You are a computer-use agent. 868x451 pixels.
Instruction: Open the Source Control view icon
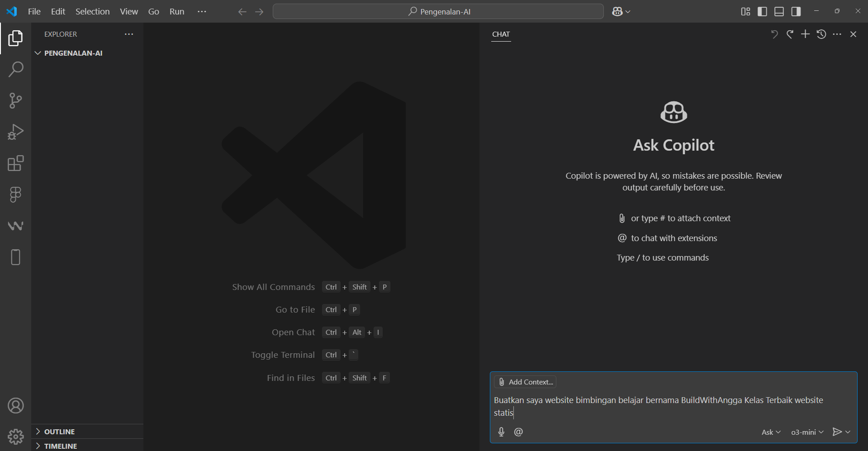coord(15,100)
